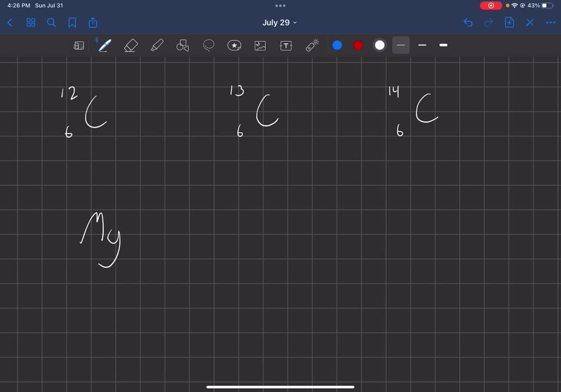This screenshot has height=392, width=561.
Task: Open search in the notebook
Action: tap(51, 22)
